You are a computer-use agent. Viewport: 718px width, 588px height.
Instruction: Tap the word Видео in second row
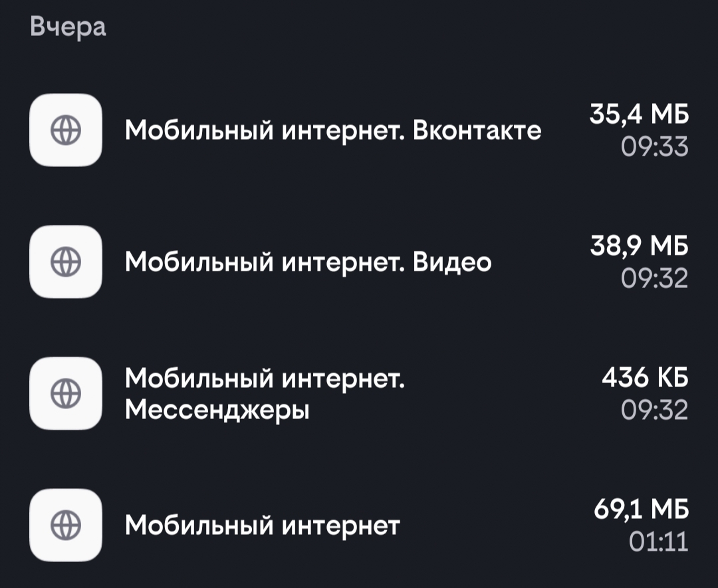click(x=452, y=263)
